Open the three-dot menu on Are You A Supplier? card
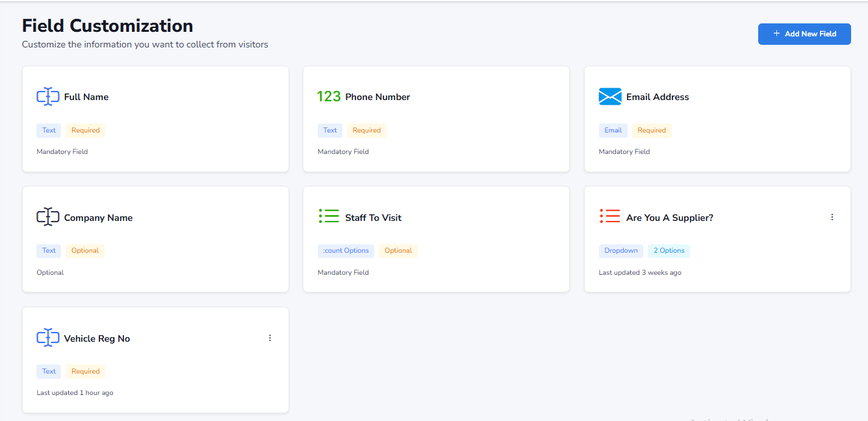 [x=832, y=217]
